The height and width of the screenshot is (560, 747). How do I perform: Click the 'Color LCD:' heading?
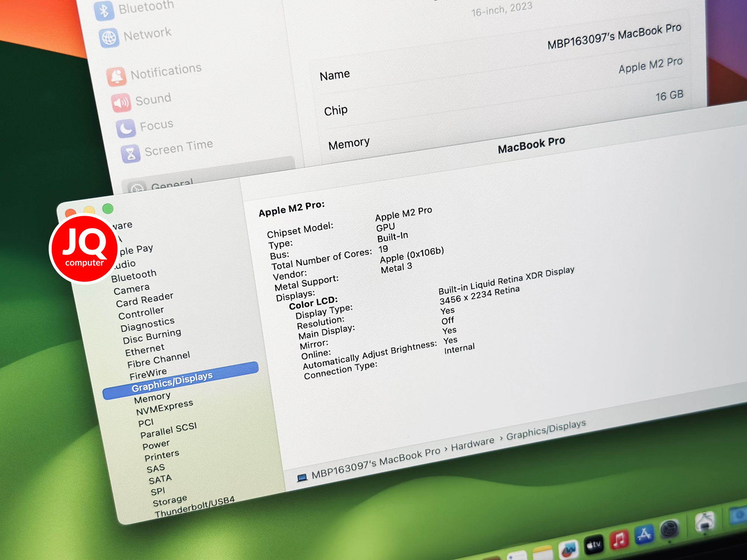pyautogui.click(x=313, y=303)
